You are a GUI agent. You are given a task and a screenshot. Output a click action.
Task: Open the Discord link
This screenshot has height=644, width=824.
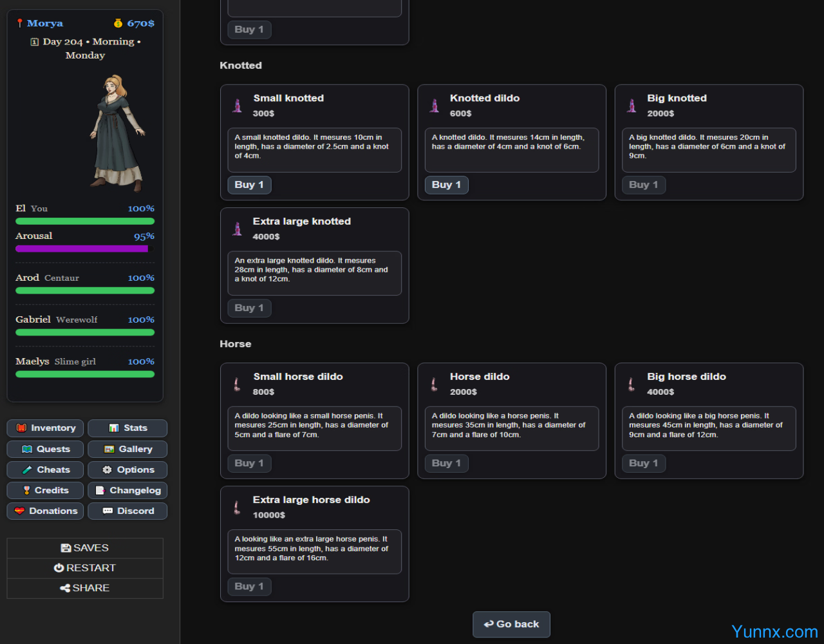click(x=127, y=511)
